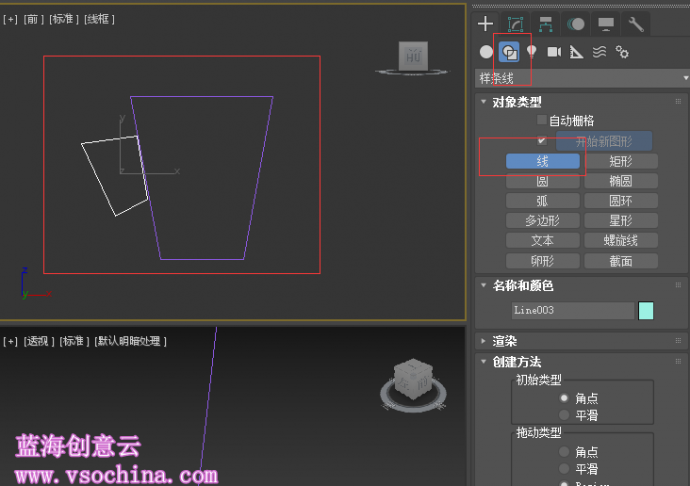Select 角点 under 拖动类型
The image size is (690, 486).
point(564,452)
